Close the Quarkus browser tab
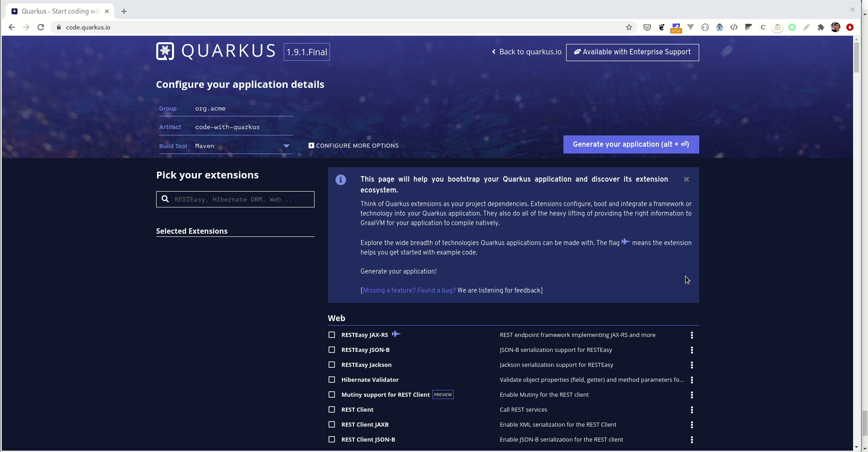Image resolution: width=868 pixels, height=452 pixels. tap(107, 11)
